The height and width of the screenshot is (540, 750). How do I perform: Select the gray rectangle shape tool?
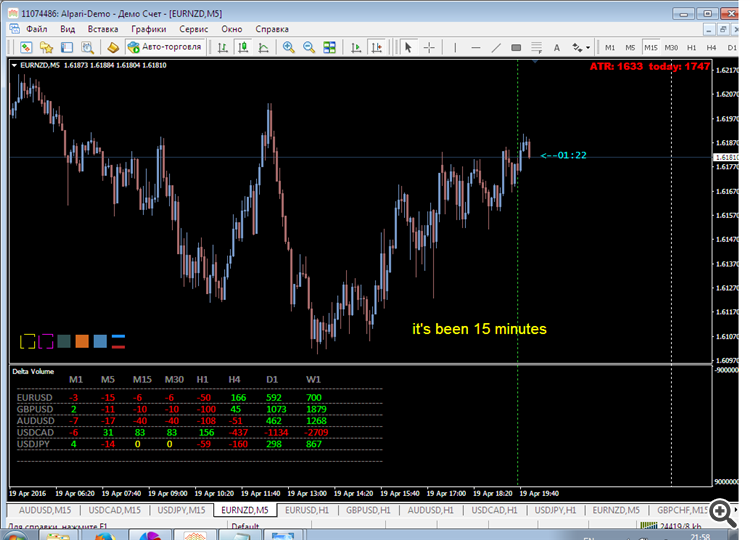tap(516, 47)
